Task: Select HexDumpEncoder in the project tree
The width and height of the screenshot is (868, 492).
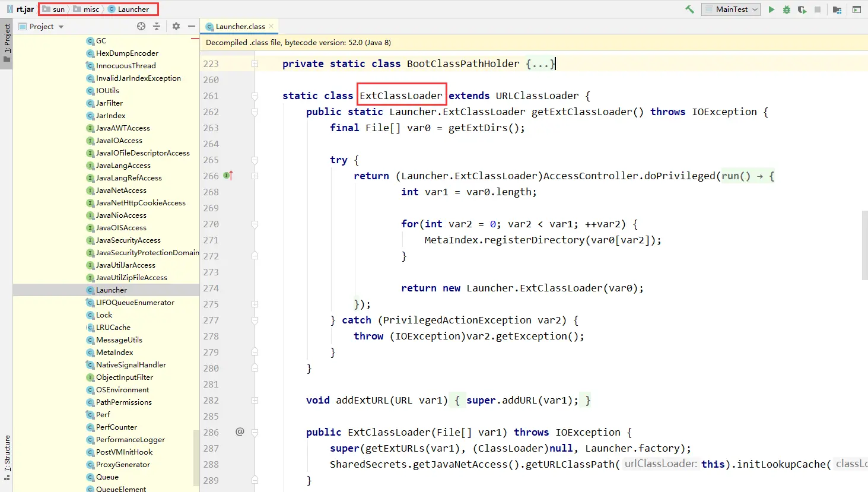Action: [x=127, y=53]
